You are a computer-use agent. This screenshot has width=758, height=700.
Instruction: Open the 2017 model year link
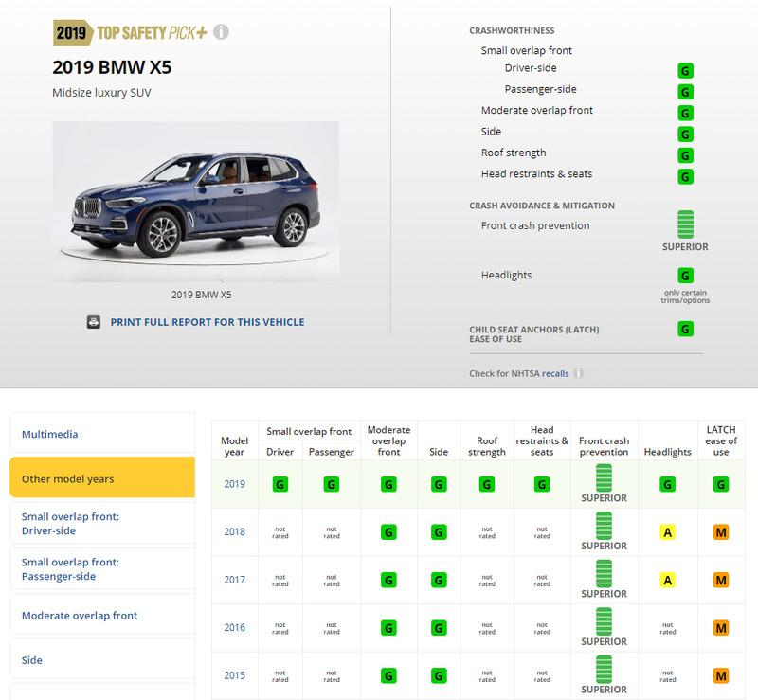point(234,580)
